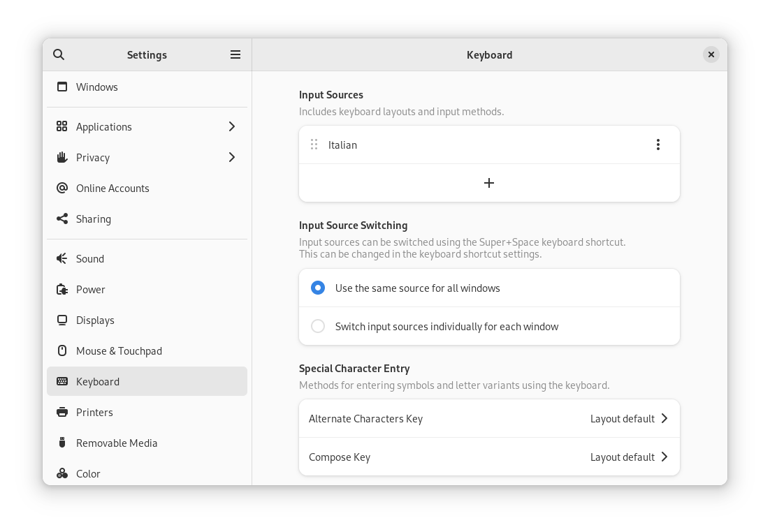Click the drag handle beside Italian
The image size is (770, 532).
pyautogui.click(x=314, y=145)
